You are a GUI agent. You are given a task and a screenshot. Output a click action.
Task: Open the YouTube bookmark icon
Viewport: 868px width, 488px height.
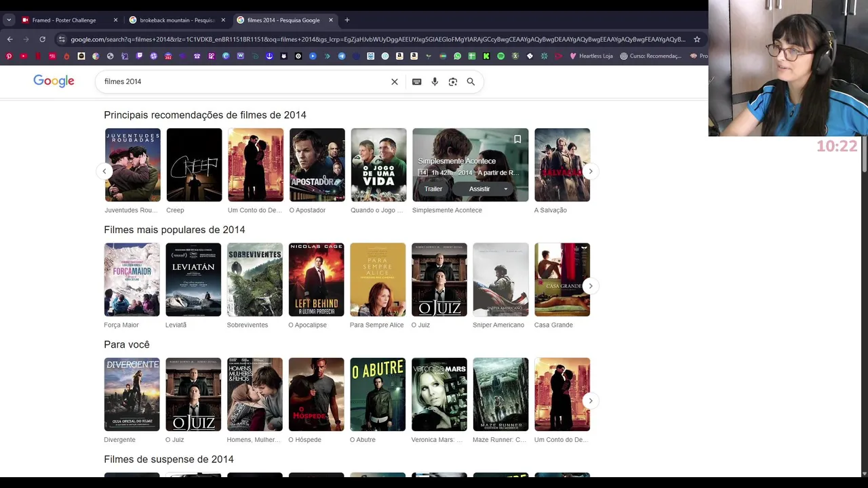pyautogui.click(x=23, y=56)
